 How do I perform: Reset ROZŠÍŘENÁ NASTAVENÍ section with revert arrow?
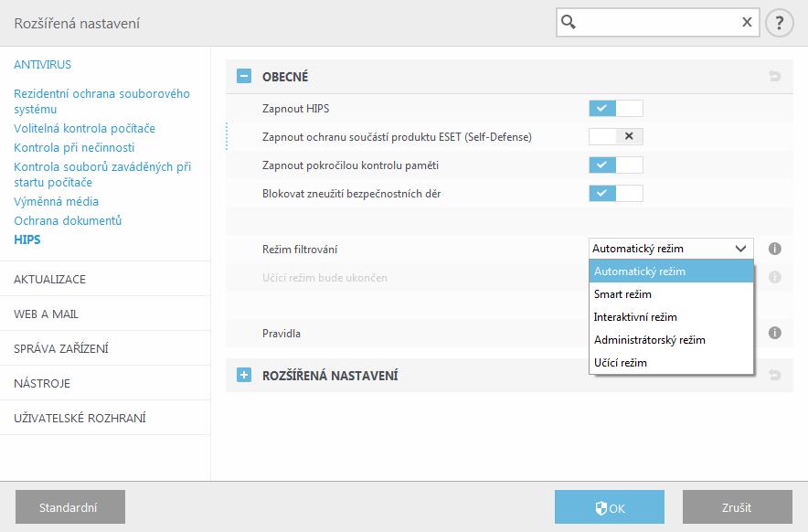click(x=774, y=375)
